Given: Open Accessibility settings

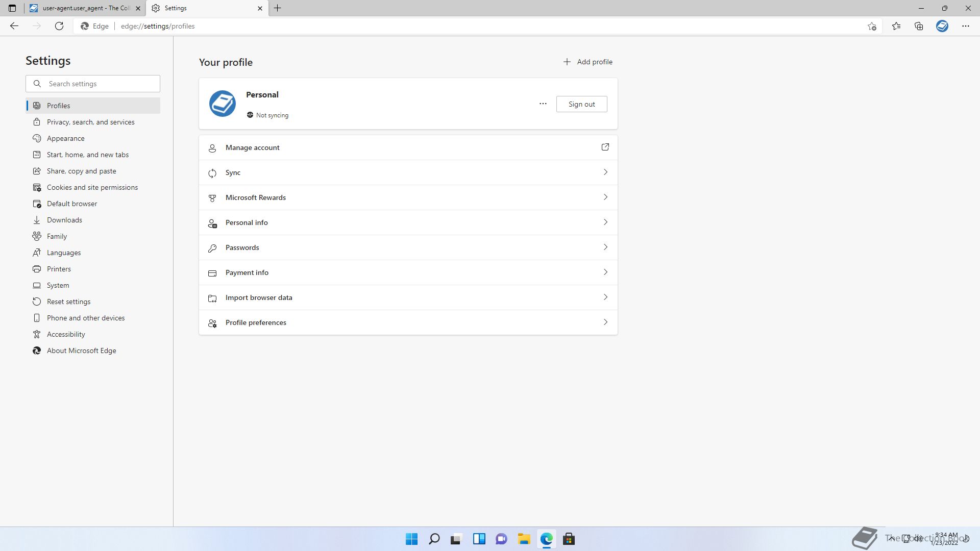Looking at the screenshot, I should [x=93, y=334].
